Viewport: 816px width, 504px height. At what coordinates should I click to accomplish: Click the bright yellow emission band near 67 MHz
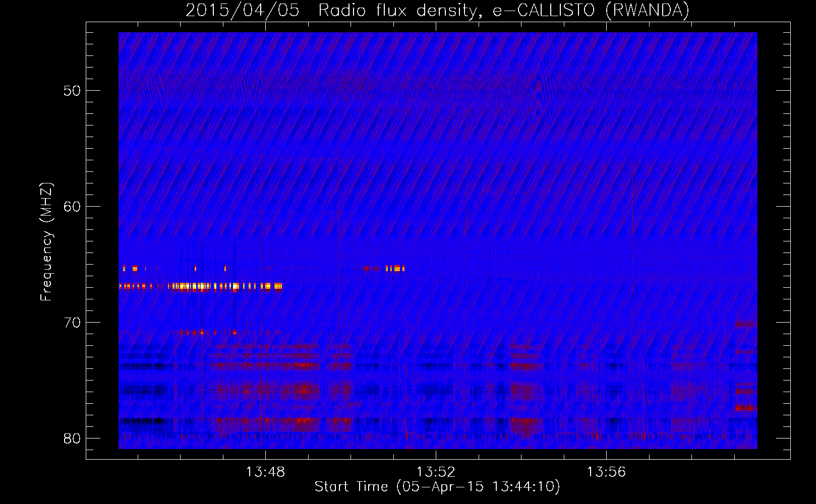click(201, 287)
